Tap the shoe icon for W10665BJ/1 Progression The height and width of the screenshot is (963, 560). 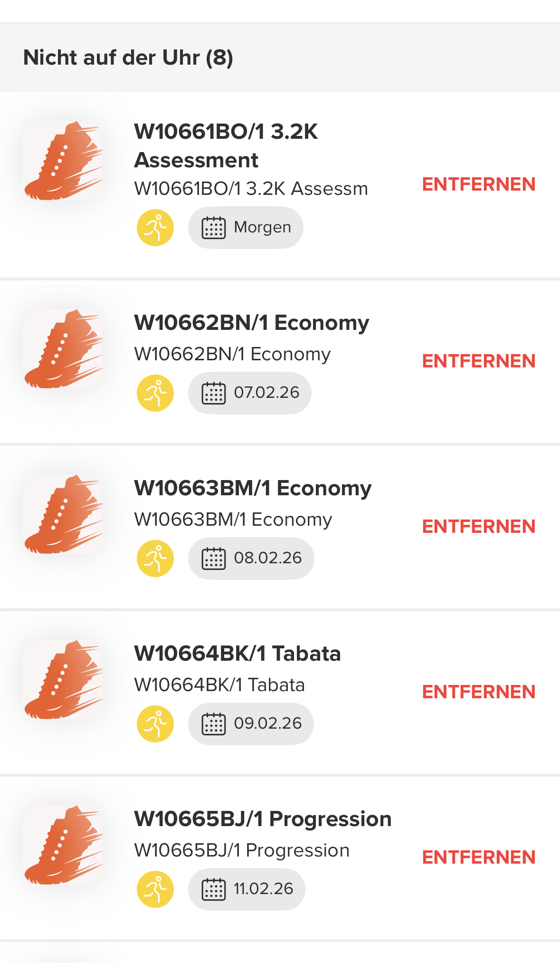pyautogui.click(x=63, y=845)
